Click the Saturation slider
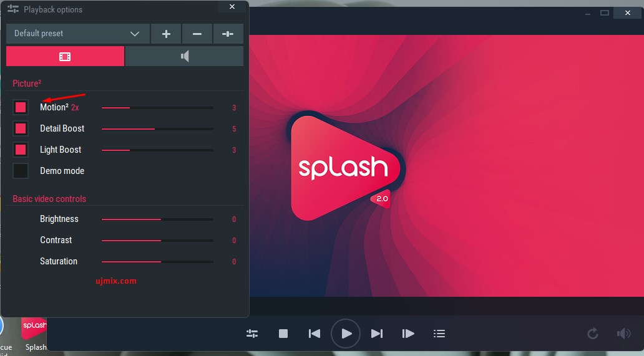Screen dimensions: 644x356 (x=157, y=262)
